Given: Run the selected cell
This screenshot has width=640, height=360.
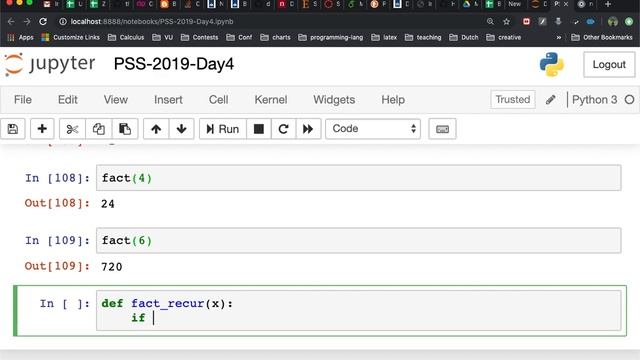Looking at the screenshot, I should click(223, 129).
